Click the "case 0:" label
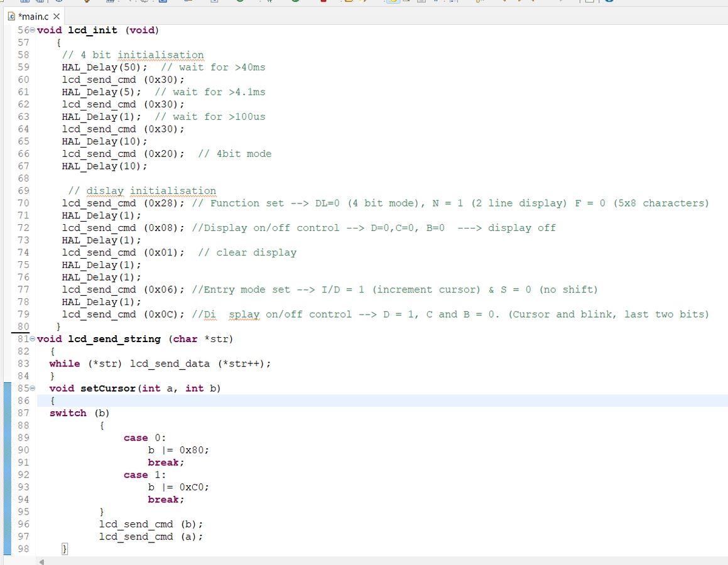Image resolution: width=728 pixels, height=565 pixels. coord(144,438)
